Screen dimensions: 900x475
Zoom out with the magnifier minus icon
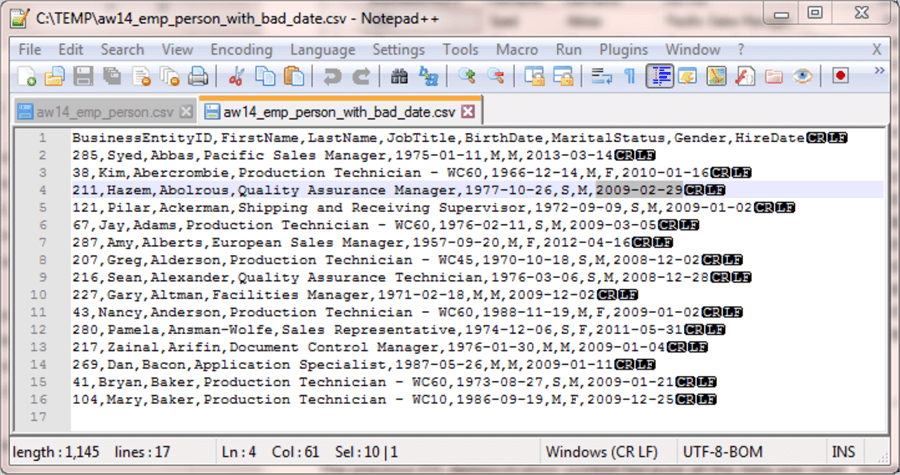[495, 76]
